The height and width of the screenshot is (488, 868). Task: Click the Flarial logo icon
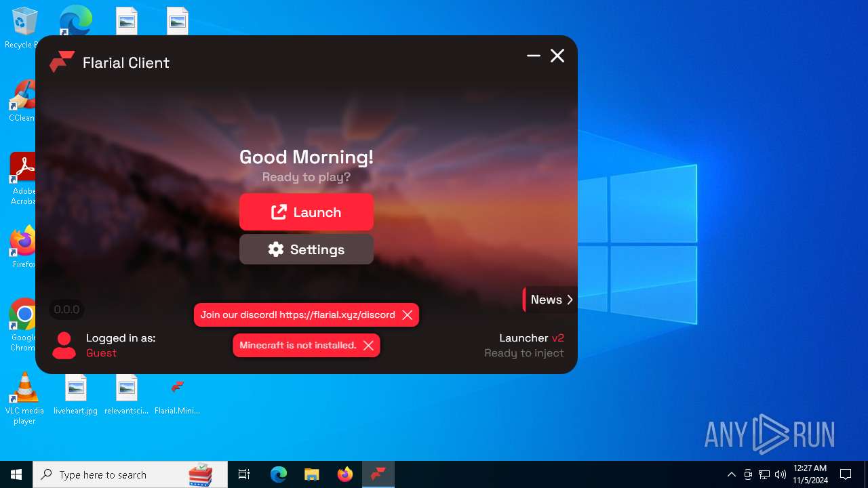(x=62, y=62)
